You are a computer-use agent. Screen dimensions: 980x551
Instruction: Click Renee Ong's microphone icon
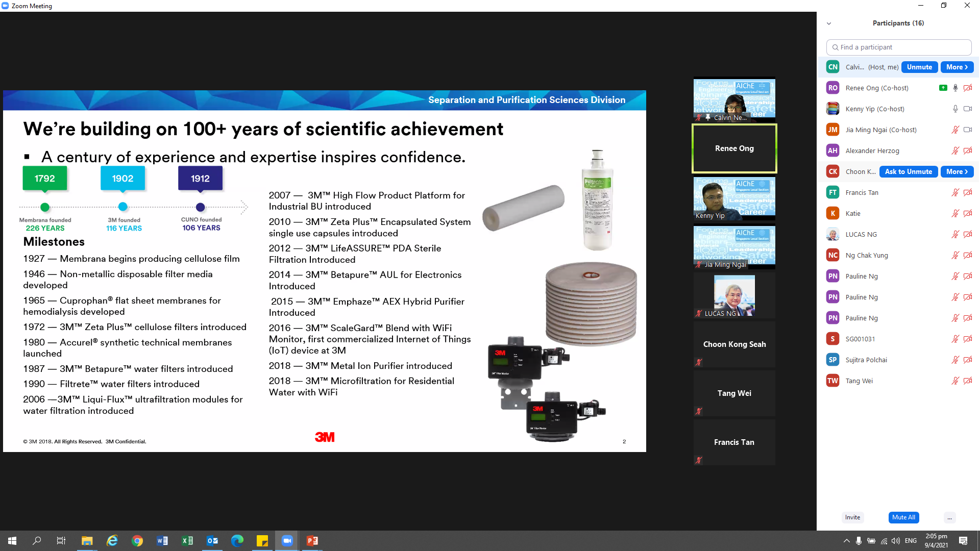point(955,88)
